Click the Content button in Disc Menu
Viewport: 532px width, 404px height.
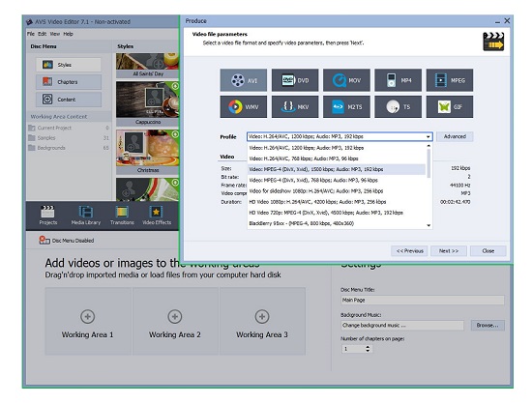(x=69, y=100)
